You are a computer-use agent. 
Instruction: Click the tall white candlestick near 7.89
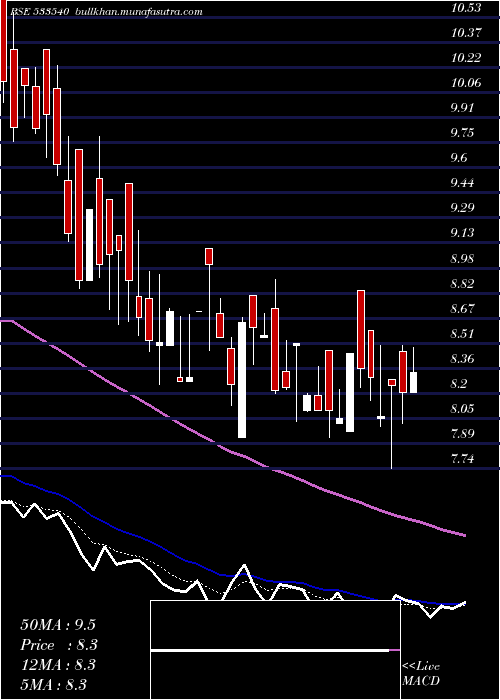pyautogui.click(x=242, y=379)
